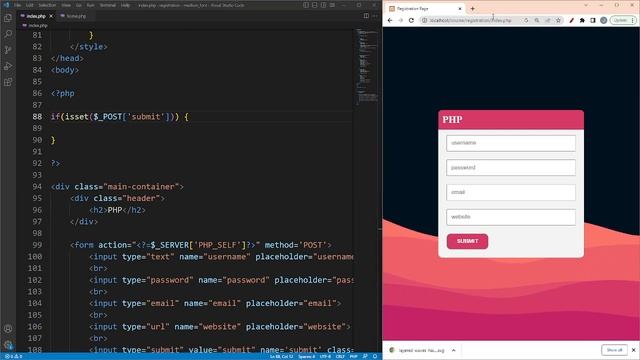
Task: Open the Explorer view in VS Code activity bar
Action: point(8,18)
